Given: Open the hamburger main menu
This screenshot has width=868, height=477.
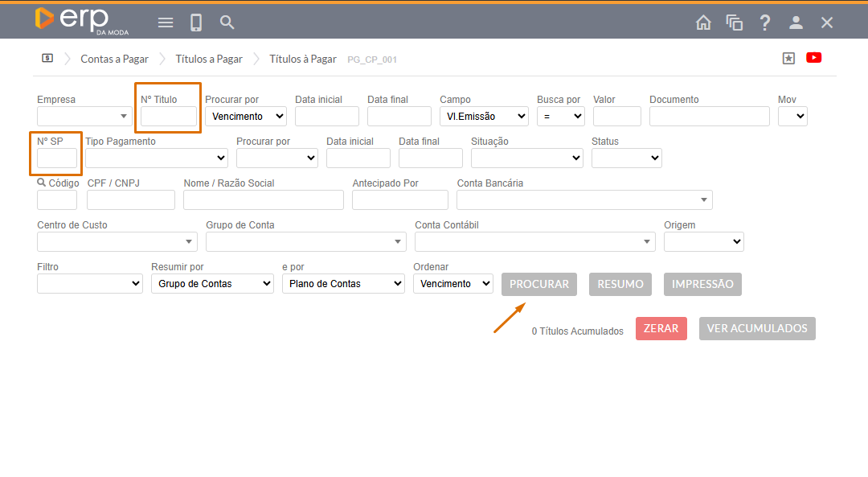Looking at the screenshot, I should [x=166, y=23].
